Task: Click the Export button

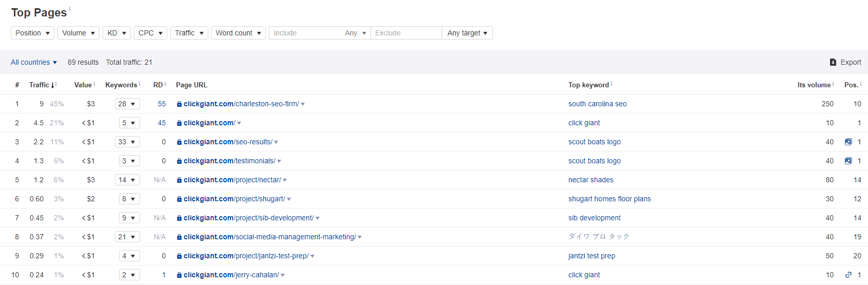Action: coord(845,62)
